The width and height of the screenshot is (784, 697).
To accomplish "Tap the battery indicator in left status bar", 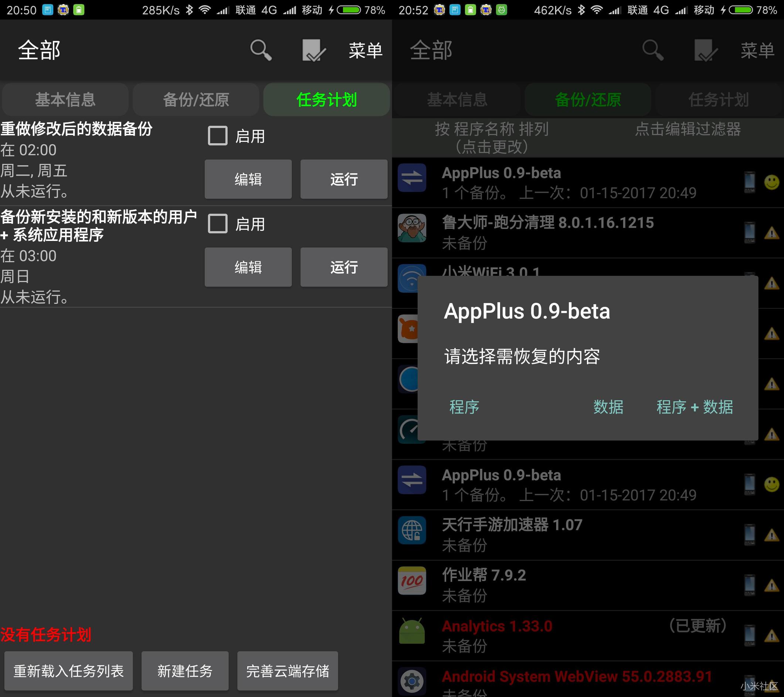I will (x=349, y=10).
